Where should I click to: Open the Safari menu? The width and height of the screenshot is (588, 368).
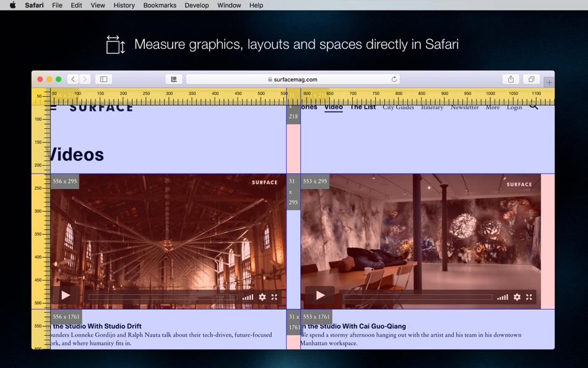pos(34,5)
